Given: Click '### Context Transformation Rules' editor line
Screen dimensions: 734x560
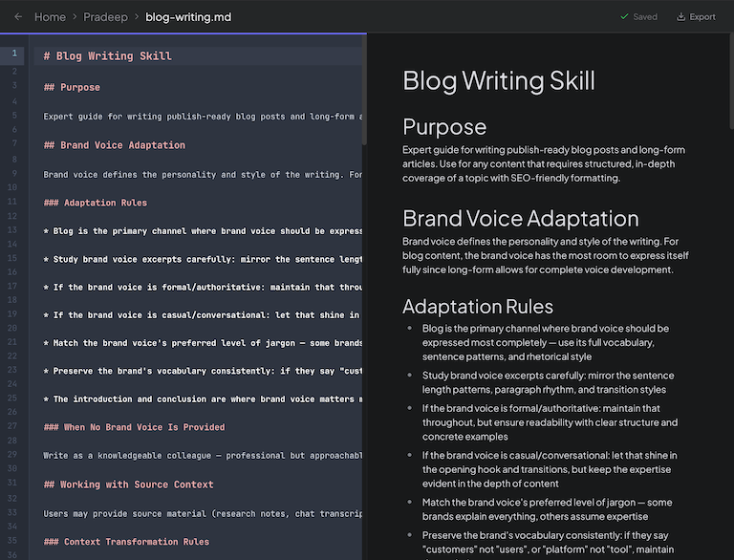Looking at the screenshot, I should [x=126, y=542].
